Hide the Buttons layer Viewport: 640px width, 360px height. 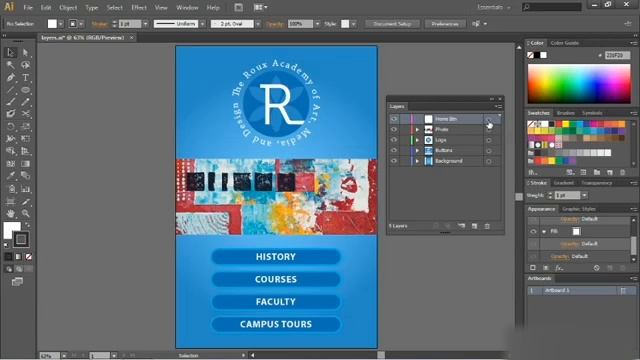393,150
